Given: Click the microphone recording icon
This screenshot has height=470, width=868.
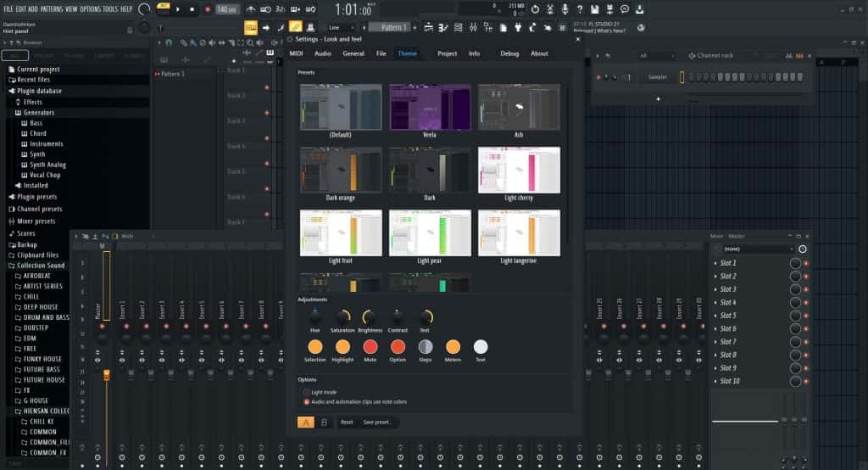Looking at the screenshot, I should click(565, 9).
